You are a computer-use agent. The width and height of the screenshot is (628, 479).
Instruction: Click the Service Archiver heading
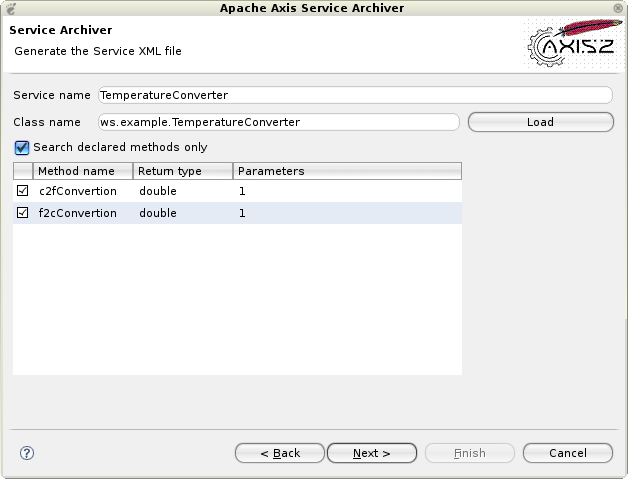tap(61, 30)
